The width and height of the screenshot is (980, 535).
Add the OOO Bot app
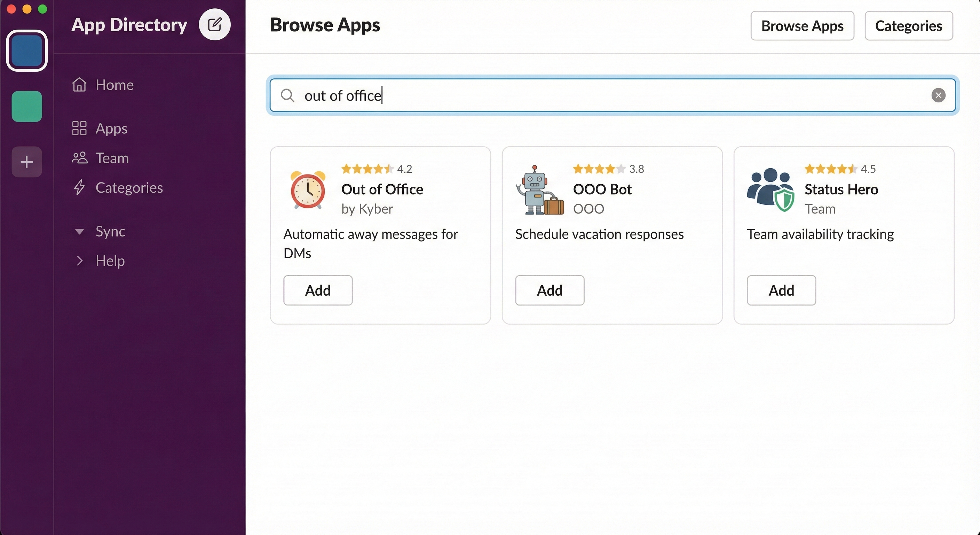pyautogui.click(x=550, y=290)
